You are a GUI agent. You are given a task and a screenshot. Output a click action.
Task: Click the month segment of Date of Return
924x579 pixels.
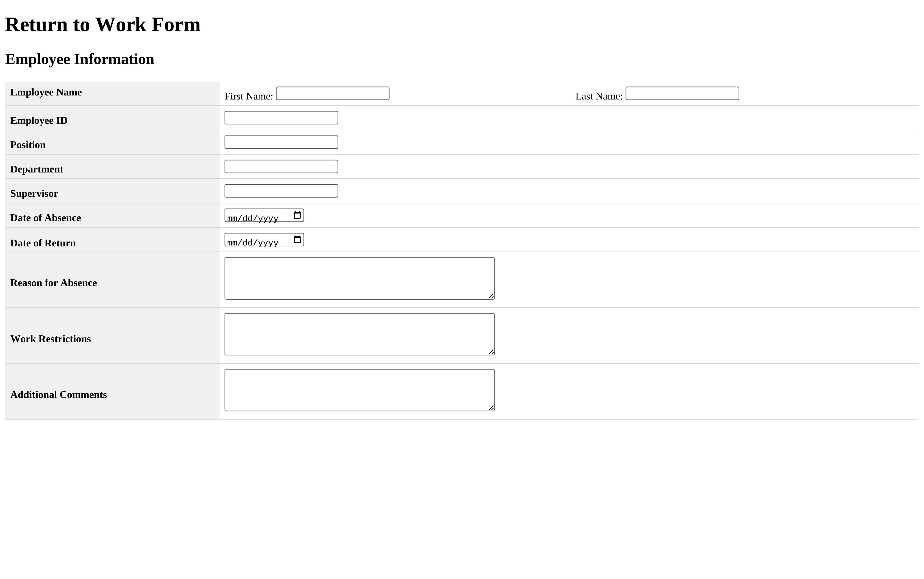(232, 243)
